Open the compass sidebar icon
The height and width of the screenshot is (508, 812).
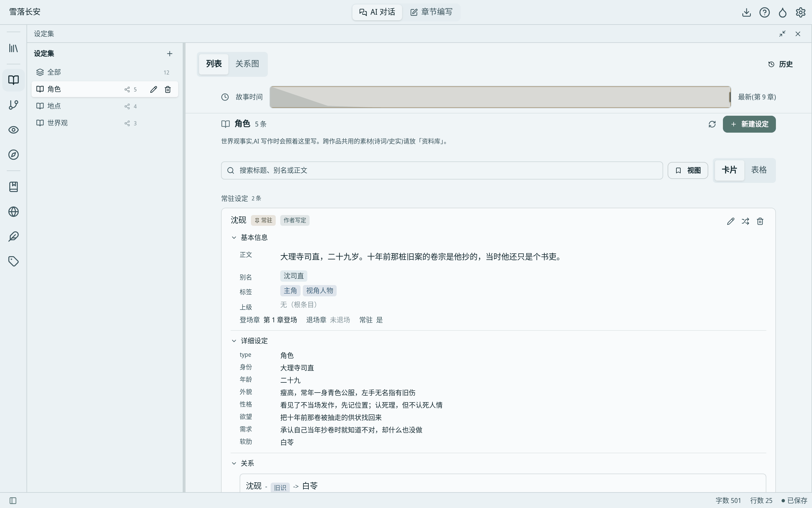point(14,155)
